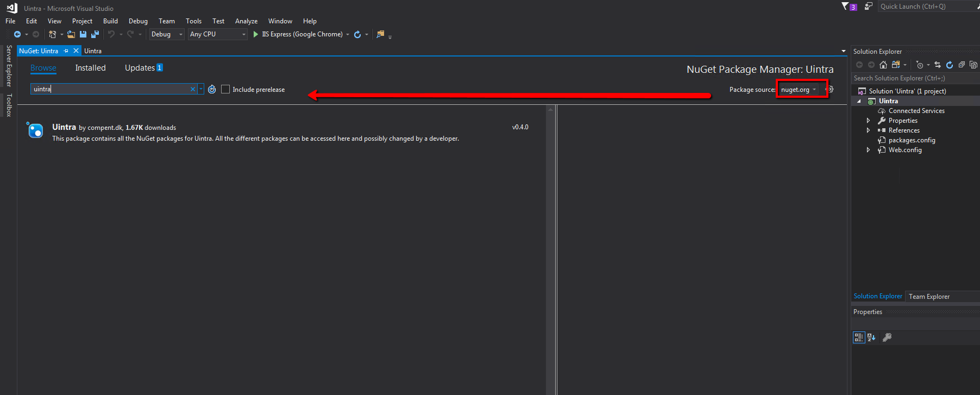Open the Tools menu
Image resolution: width=980 pixels, height=395 pixels.
tap(193, 21)
